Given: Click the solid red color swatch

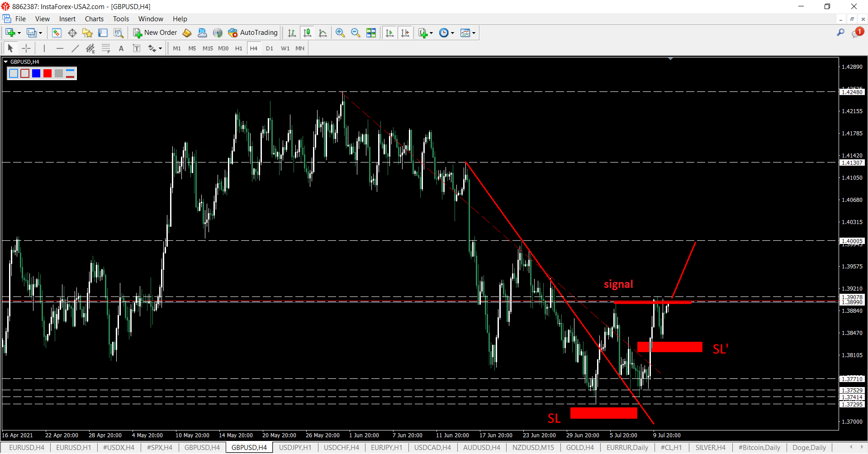Looking at the screenshot, I should click(x=47, y=73).
